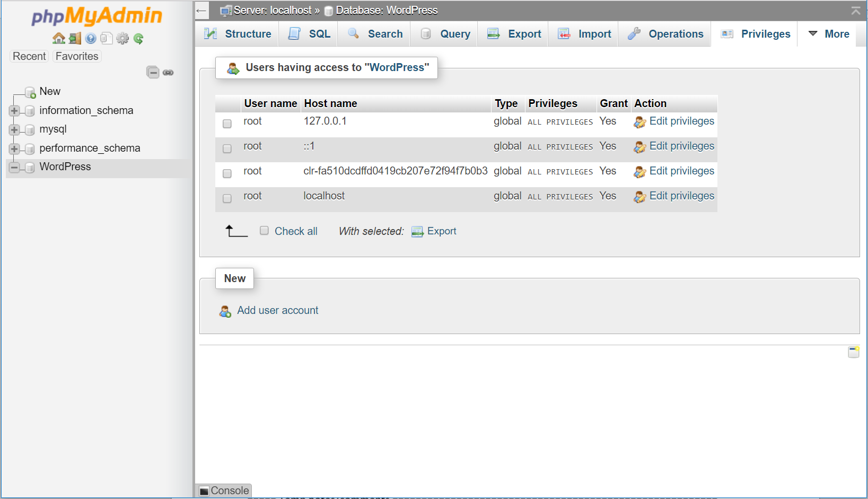The height and width of the screenshot is (499, 868).
Task: Switch to the Structure tab
Action: [x=238, y=34]
